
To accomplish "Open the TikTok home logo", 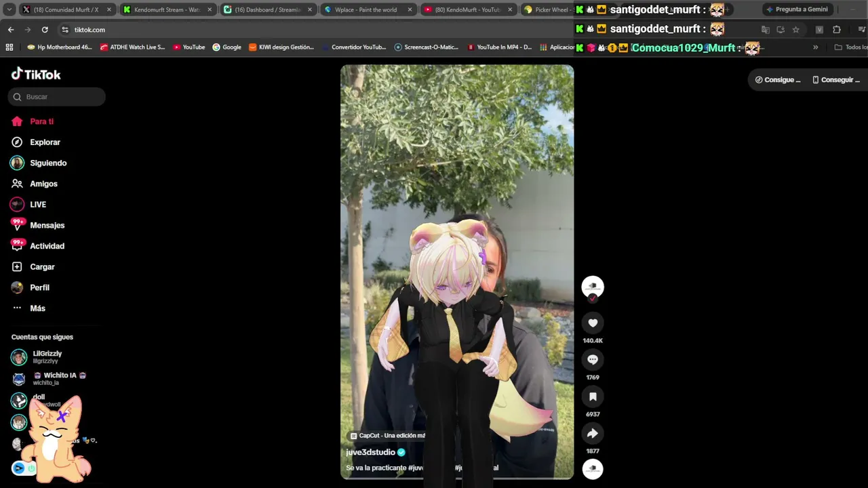I will [x=36, y=74].
